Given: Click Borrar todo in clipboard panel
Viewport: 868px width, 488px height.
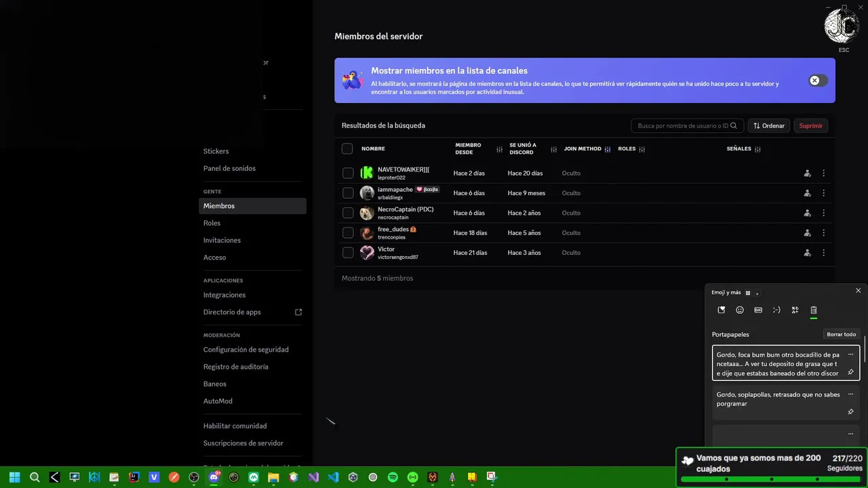Looking at the screenshot, I should [x=841, y=334].
